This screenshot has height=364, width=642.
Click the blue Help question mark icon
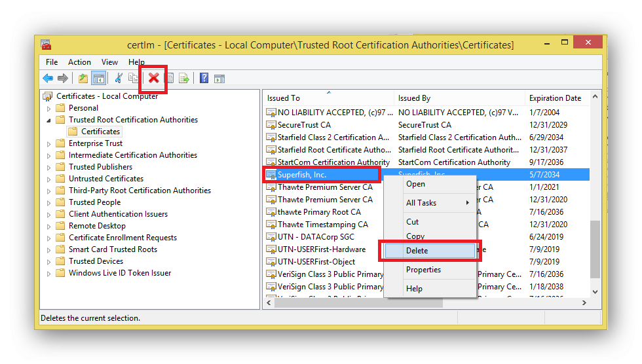tap(204, 78)
